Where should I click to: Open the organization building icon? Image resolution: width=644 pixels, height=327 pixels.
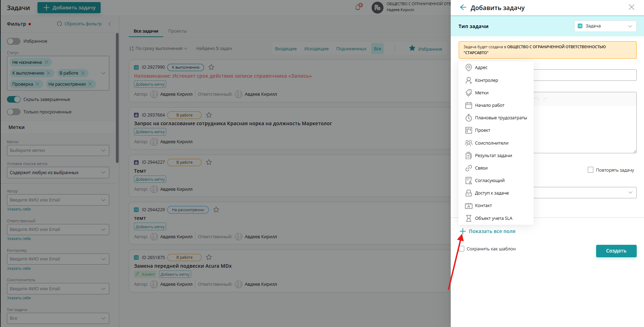(x=377, y=7)
